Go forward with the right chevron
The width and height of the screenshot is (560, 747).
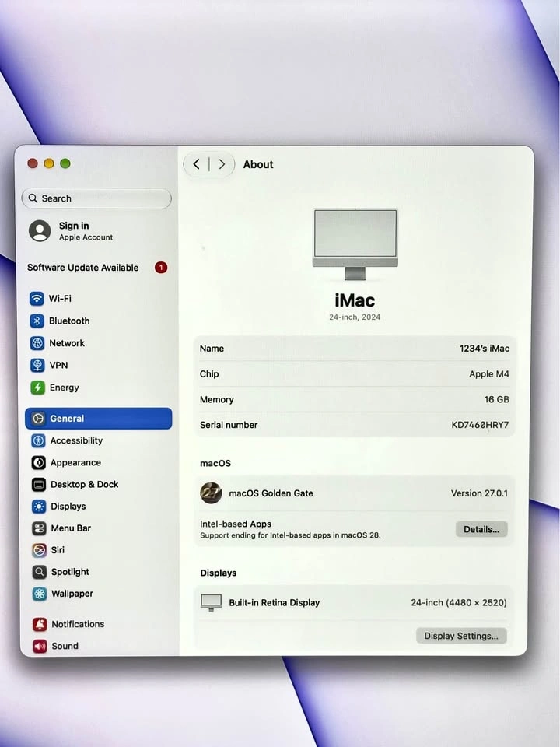click(222, 164)
